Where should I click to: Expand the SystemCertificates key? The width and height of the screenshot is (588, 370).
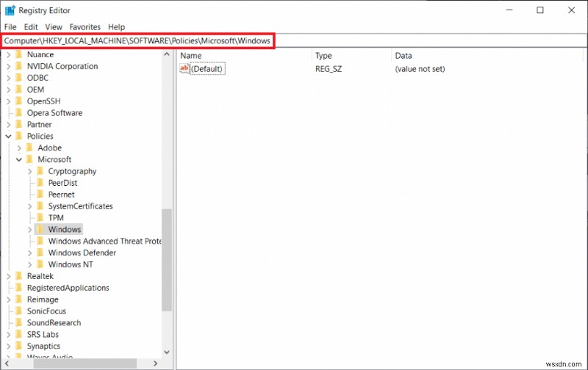tap(29, 206)
